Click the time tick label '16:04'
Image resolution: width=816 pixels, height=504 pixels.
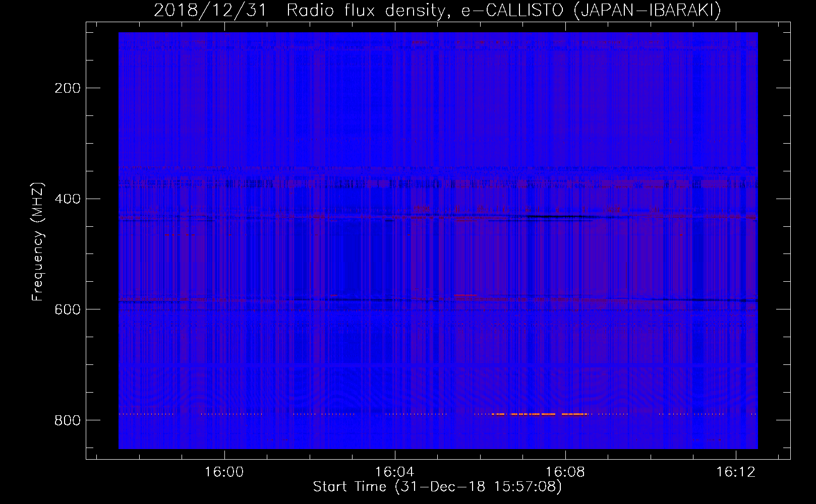point(395,472)
